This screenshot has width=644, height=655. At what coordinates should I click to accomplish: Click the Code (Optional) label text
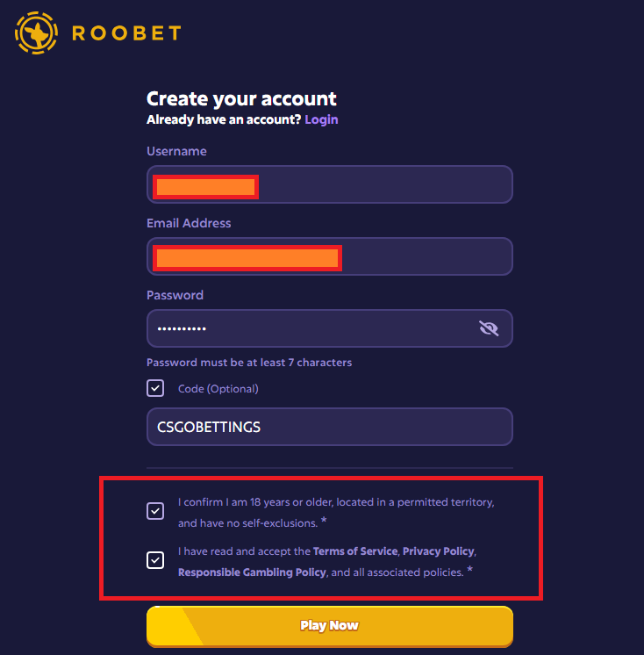click(218, 388)
